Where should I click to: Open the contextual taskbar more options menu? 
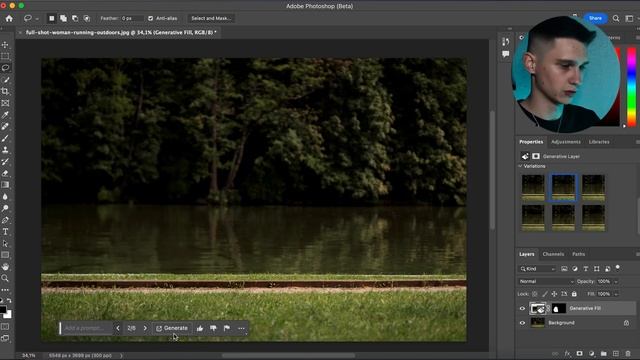(241, 328)
